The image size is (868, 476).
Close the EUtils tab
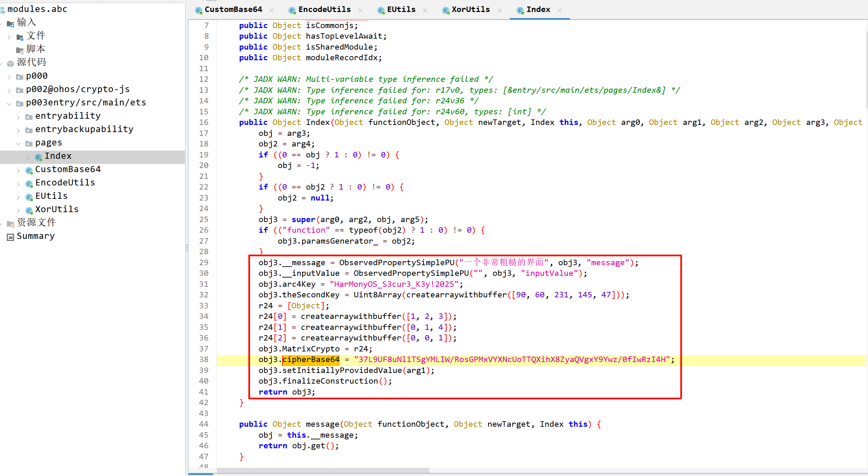pyautogui.click(x=425, y=10)
